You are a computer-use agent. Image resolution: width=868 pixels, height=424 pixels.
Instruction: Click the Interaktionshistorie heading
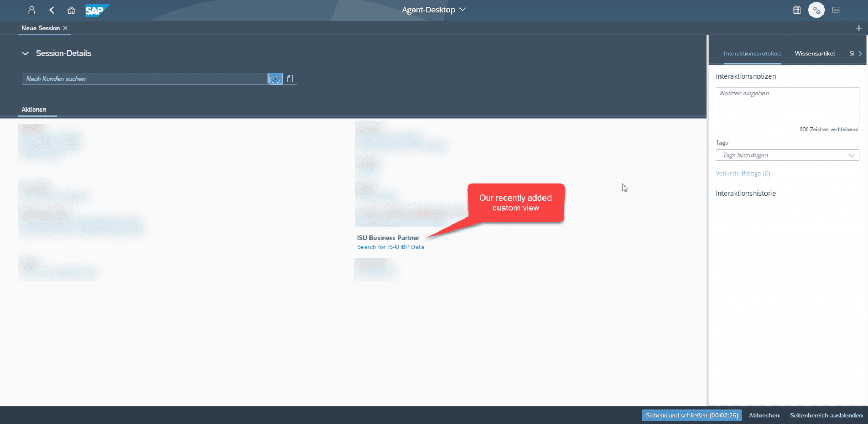pyautogui.click(x=745, y=194)
